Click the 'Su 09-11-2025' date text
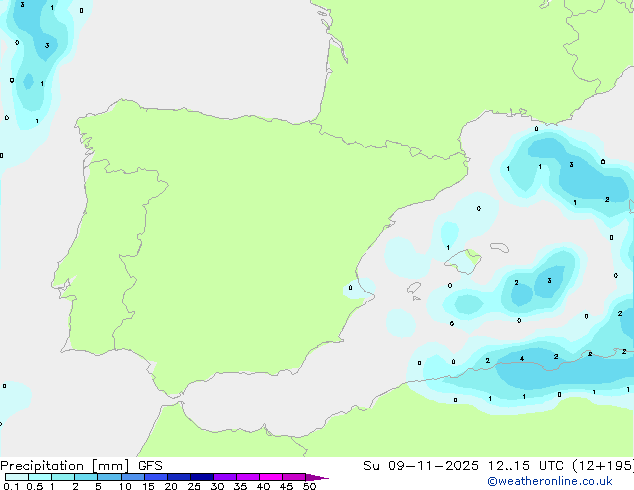The width and height of the screenshot is (634, 490). click(x=421, y=466)
